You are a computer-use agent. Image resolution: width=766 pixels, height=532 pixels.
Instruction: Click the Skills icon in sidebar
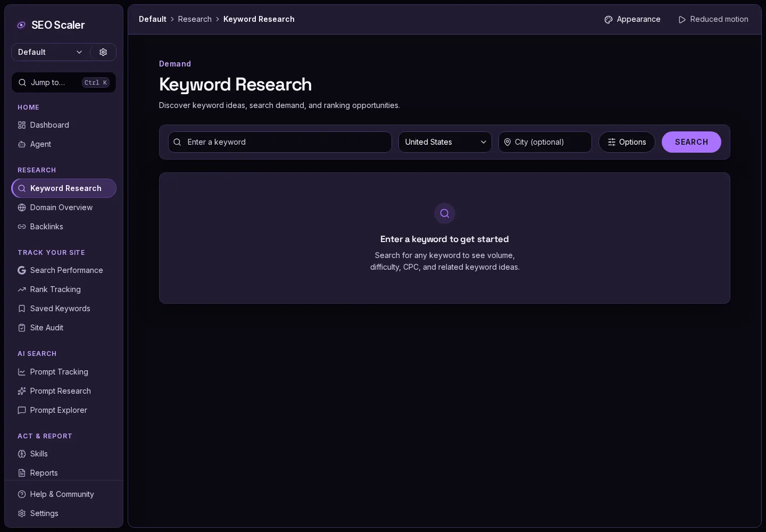point(22,454)
